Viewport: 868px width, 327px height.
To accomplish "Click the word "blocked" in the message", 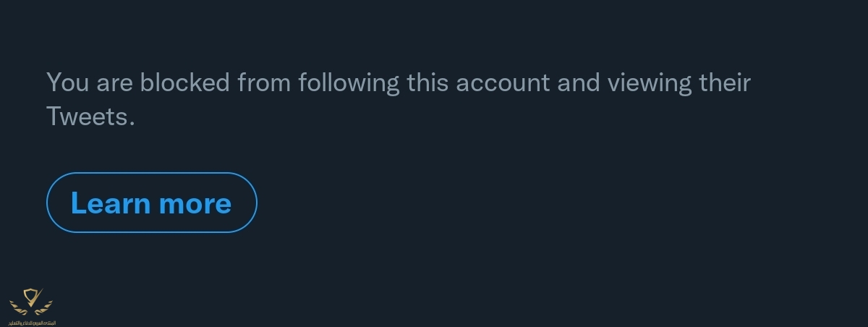I will click(x=185, y=82).
